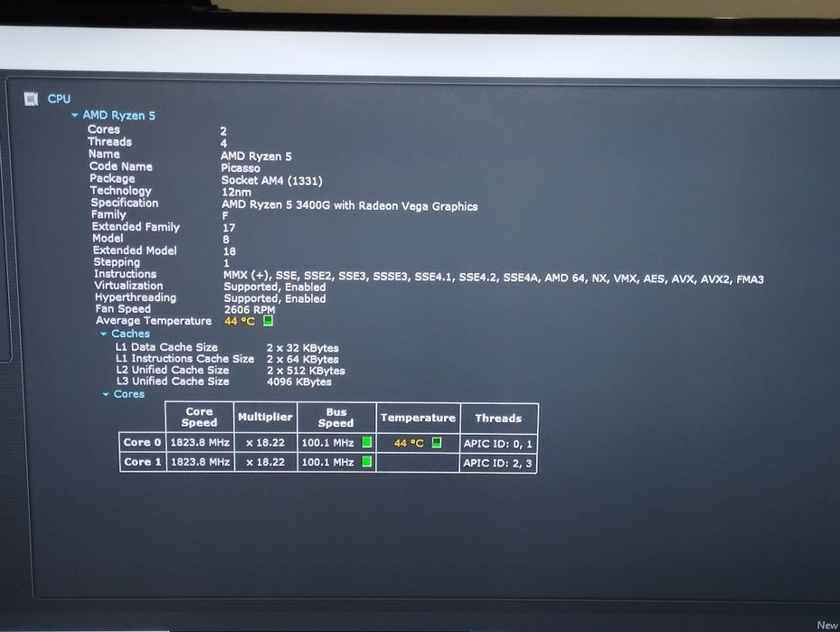Click the Fan Speed label
The height and width of the screenshot is (632, 840).
[123, 309]
